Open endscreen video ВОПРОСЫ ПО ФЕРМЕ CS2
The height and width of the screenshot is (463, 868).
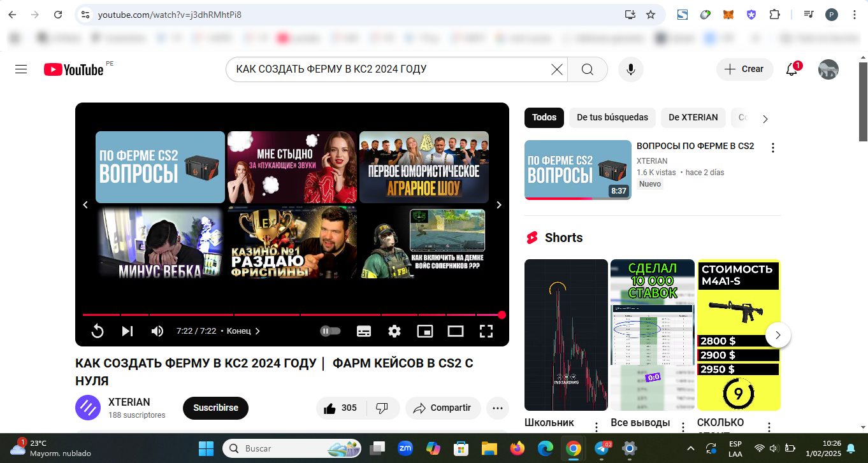click(x=160, y=167)
